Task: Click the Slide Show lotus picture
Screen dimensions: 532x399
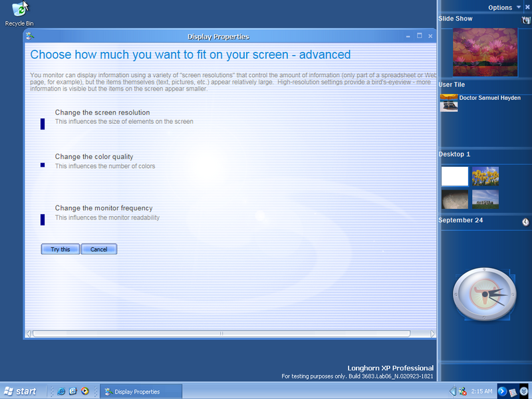Action: tap(485, 53)
